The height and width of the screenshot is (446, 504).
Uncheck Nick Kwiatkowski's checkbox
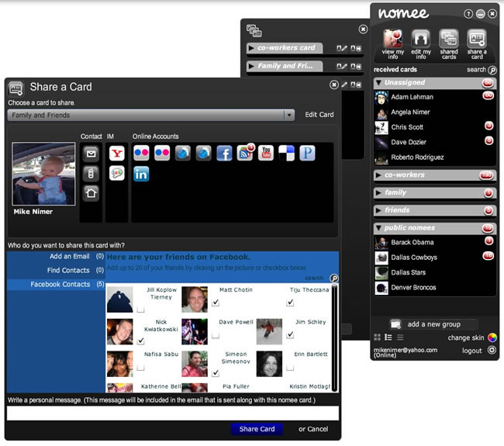[x=140, y=341]
